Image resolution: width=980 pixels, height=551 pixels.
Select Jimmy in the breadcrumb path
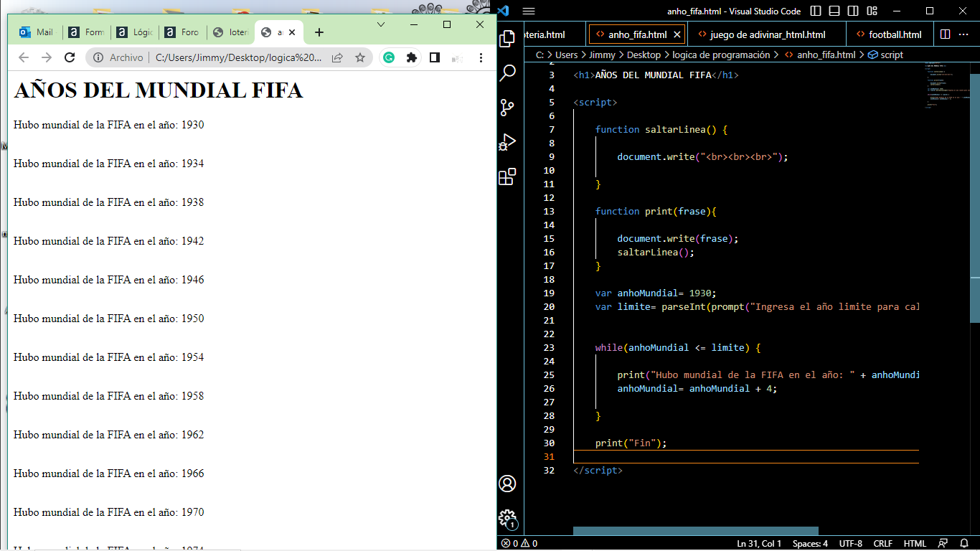[x=603, y=55]
